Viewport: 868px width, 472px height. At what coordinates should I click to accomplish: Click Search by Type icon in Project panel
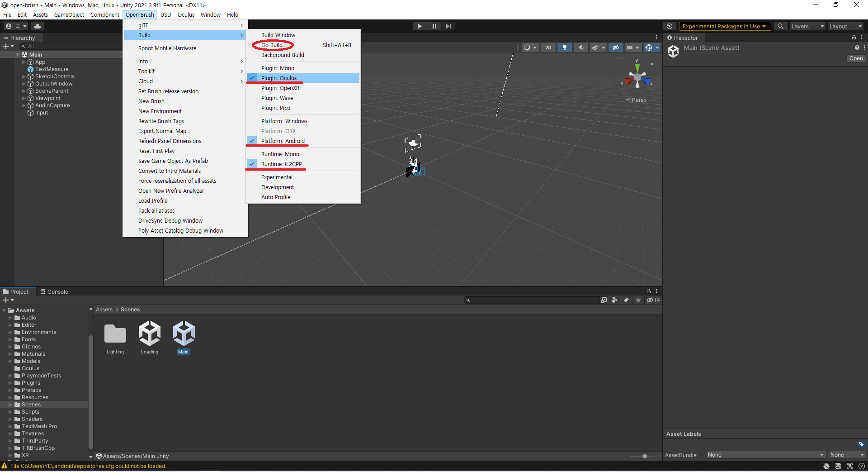[614, 300]
